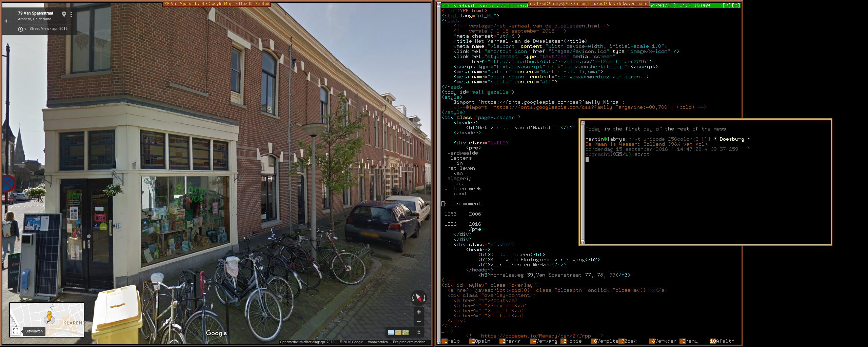Screen dimensions: 868x347
Task: Click 'Today is the first day' line in terminal
Action: [656, 129]
